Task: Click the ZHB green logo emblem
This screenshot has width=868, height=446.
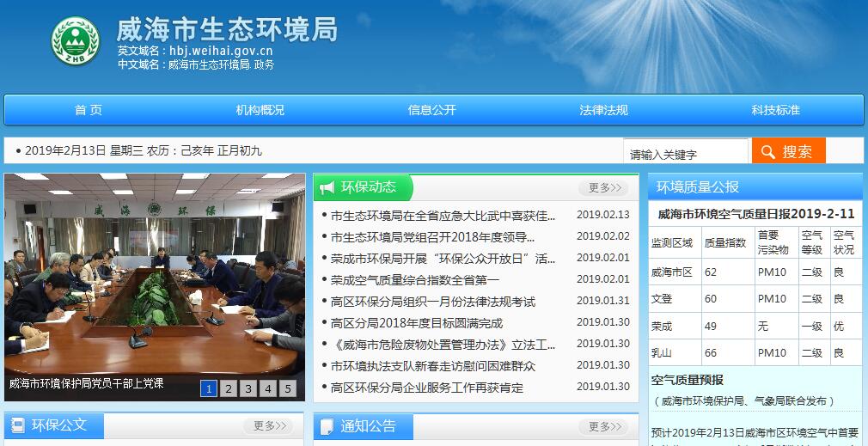Action: click(x=75, y=40)
